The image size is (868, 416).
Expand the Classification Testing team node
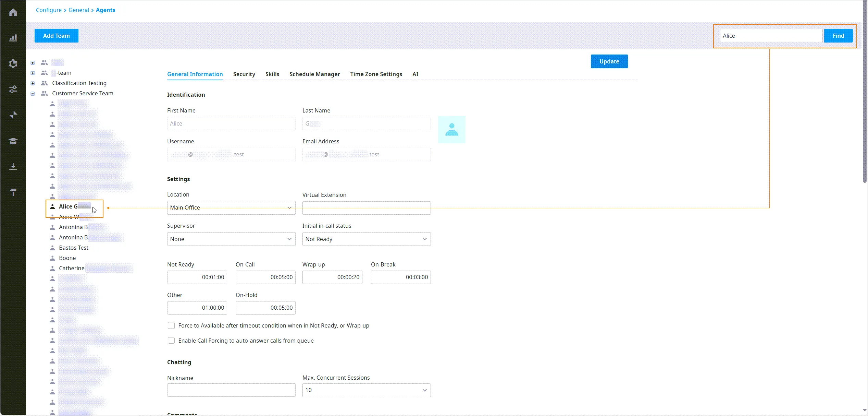click(x=33, y=83)
